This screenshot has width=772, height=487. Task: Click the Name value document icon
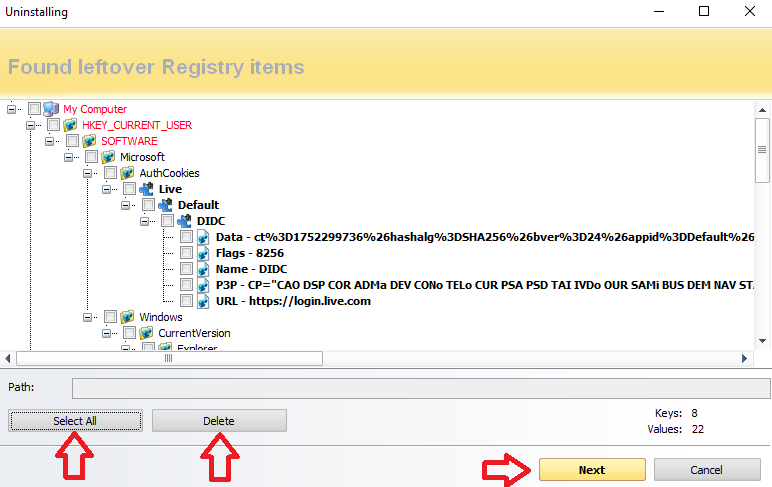pyautogui.click(x=203, y=269)
